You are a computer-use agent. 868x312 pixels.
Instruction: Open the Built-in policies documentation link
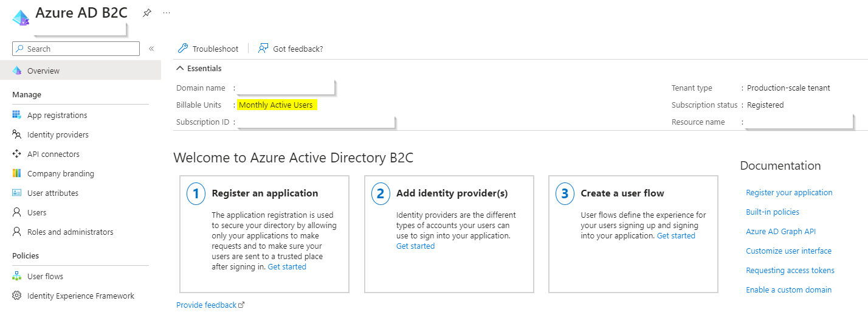[773, 212]
